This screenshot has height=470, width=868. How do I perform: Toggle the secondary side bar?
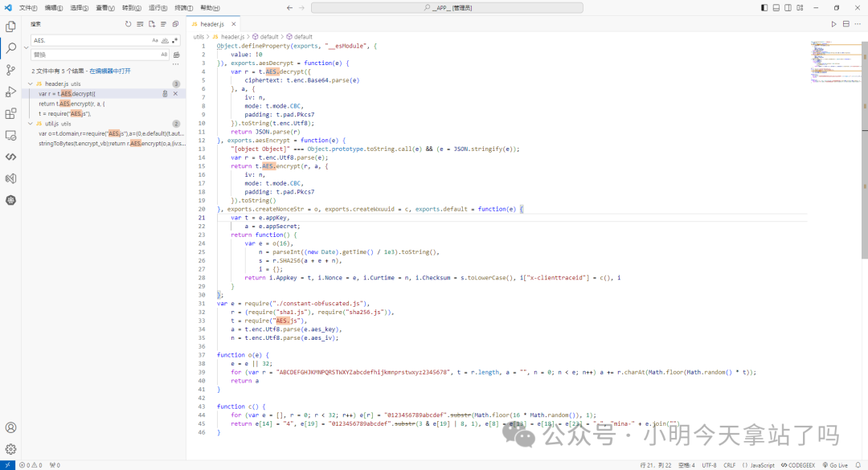click(x=788, y=8)
